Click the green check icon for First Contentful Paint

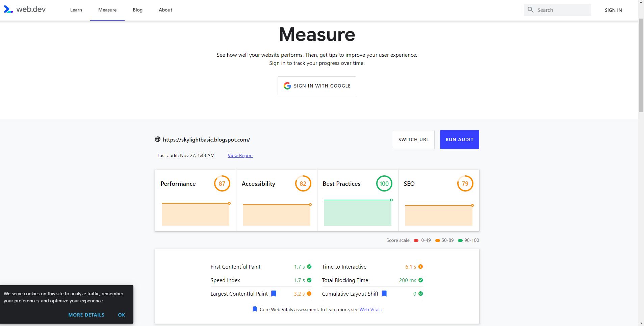tap(309, 267)
